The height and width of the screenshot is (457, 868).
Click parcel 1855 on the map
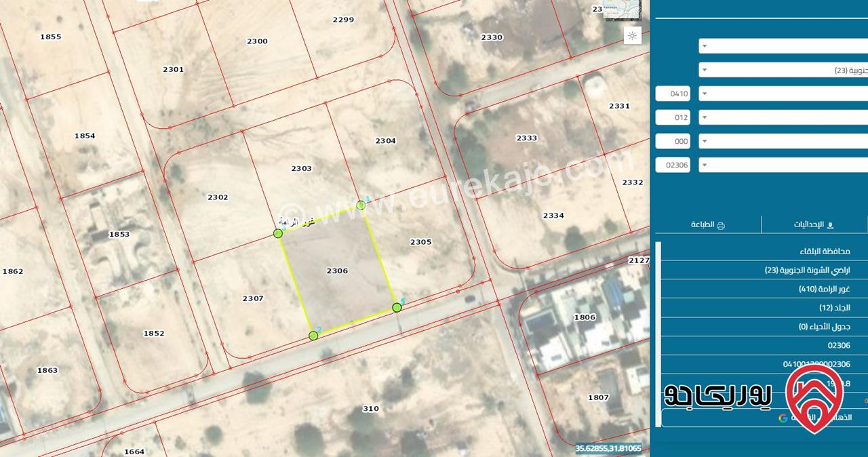(51, 37)
